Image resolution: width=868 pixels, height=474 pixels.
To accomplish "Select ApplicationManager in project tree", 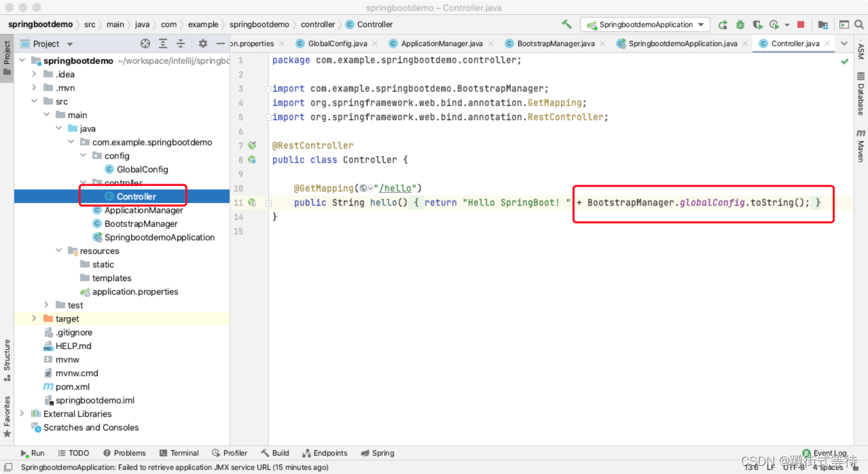I will click(143, 210).
